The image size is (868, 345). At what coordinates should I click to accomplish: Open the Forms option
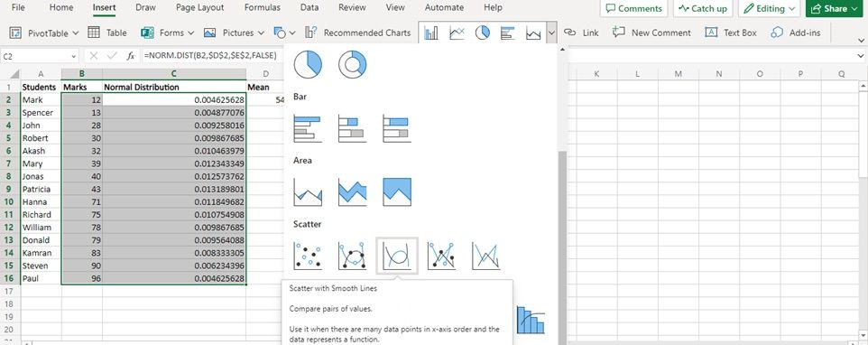pos(162,33)
